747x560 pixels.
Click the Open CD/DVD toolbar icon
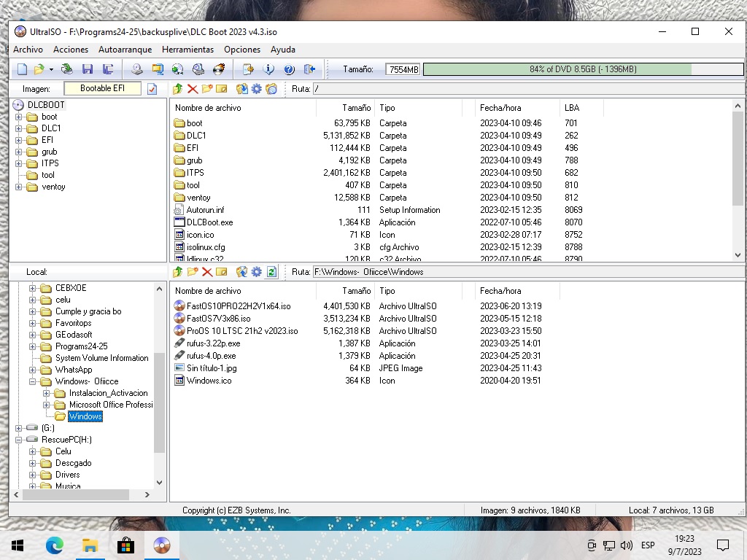point(66,69)
